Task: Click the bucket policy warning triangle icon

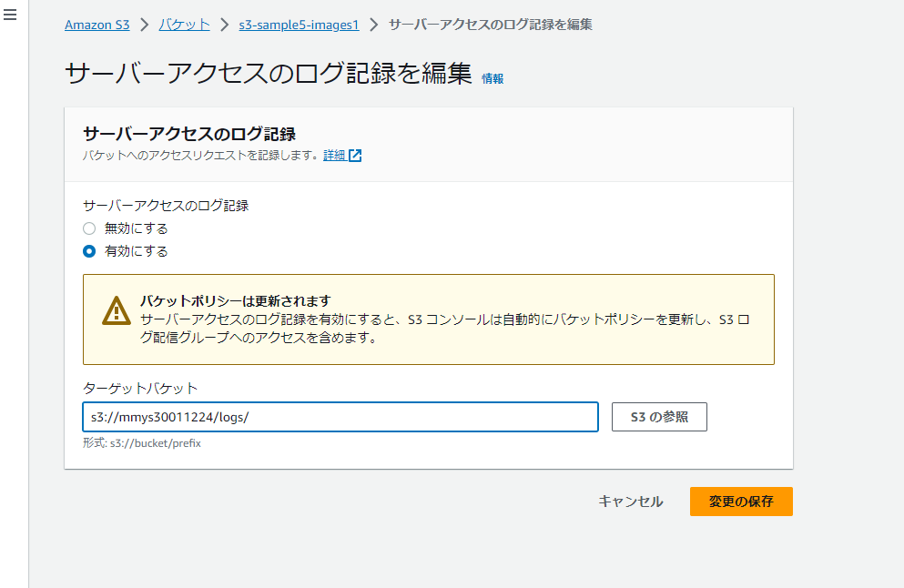Action: click(117, 310)
